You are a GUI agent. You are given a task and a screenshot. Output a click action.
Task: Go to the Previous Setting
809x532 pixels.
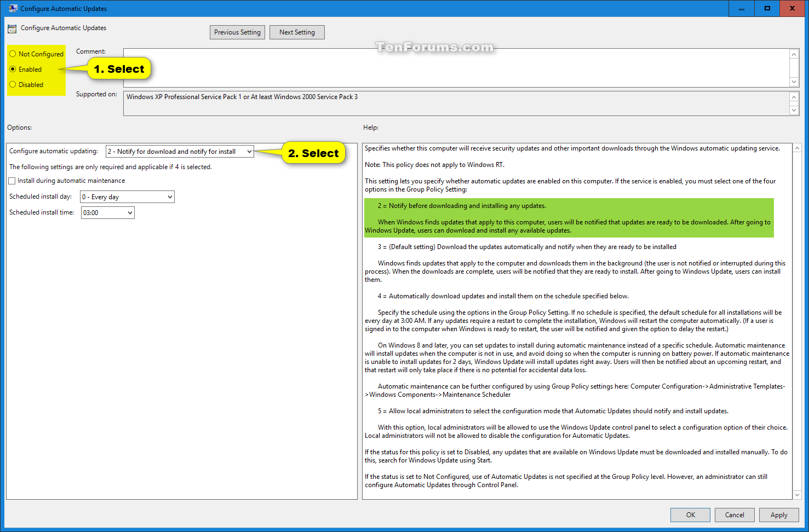pyautogui.click(x=237, y=32)
